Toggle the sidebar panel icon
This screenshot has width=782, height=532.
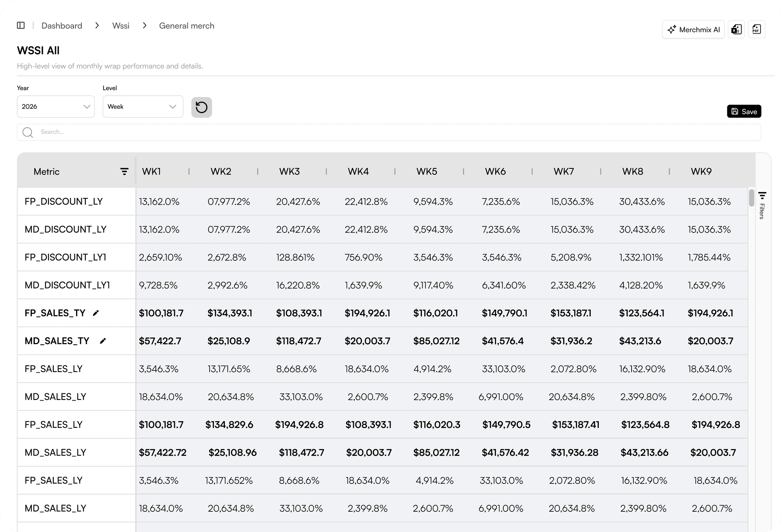(x=21, y=26)
